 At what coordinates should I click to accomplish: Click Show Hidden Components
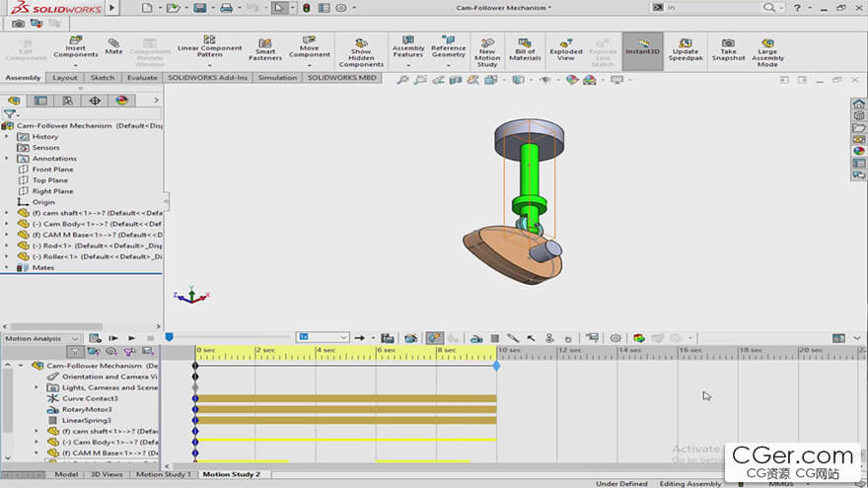(x=361, y=53)
